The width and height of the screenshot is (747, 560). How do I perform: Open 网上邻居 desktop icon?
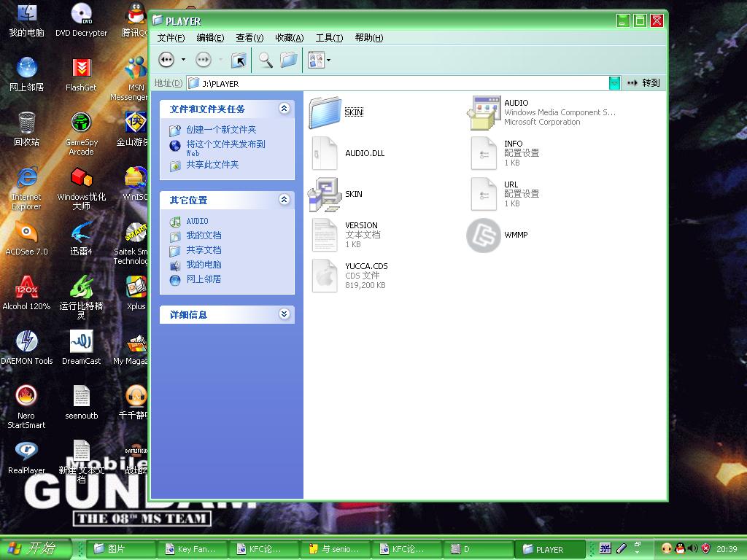click(x=27, y=75)
